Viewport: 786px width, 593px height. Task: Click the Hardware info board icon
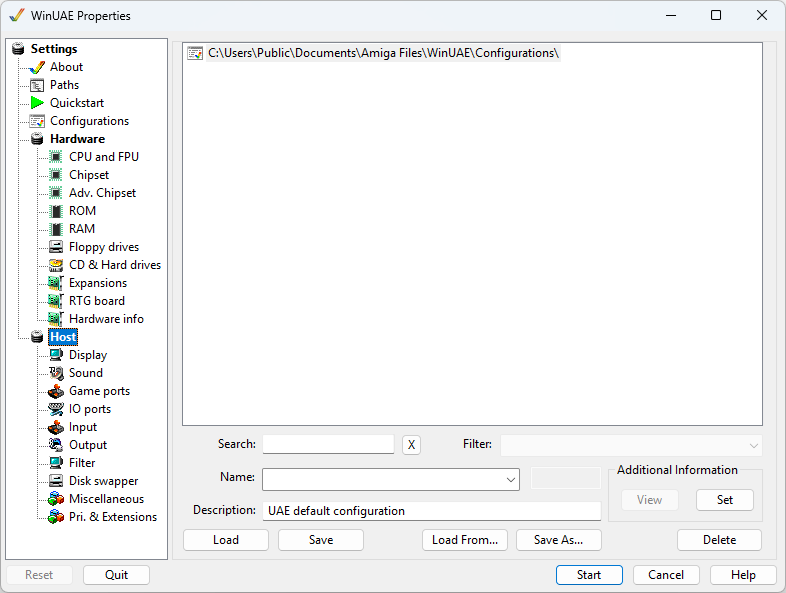(x=56, y=319)
